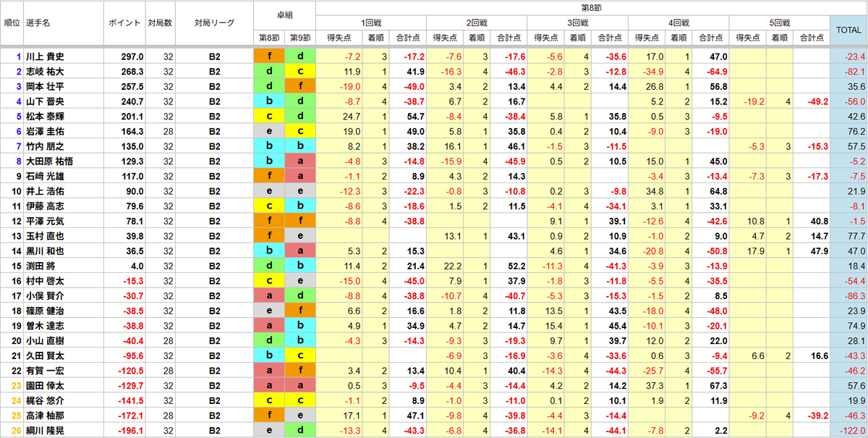Click player name 伊藤 高志
This screenshot has width=868, height=438.
45,206
